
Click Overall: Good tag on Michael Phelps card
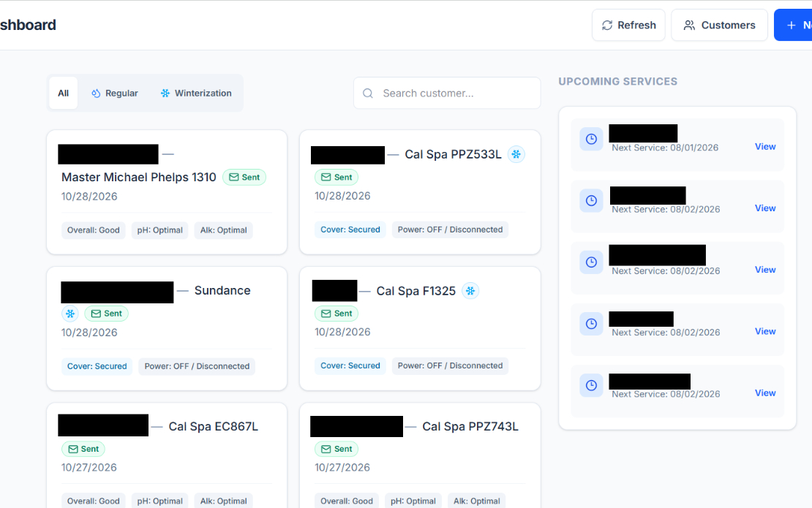click(93, 230)
